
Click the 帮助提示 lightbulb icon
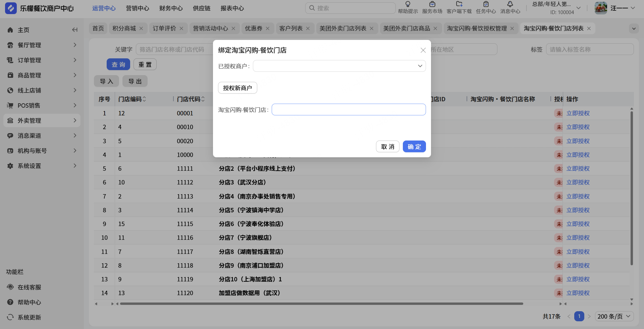click(408, 4)
